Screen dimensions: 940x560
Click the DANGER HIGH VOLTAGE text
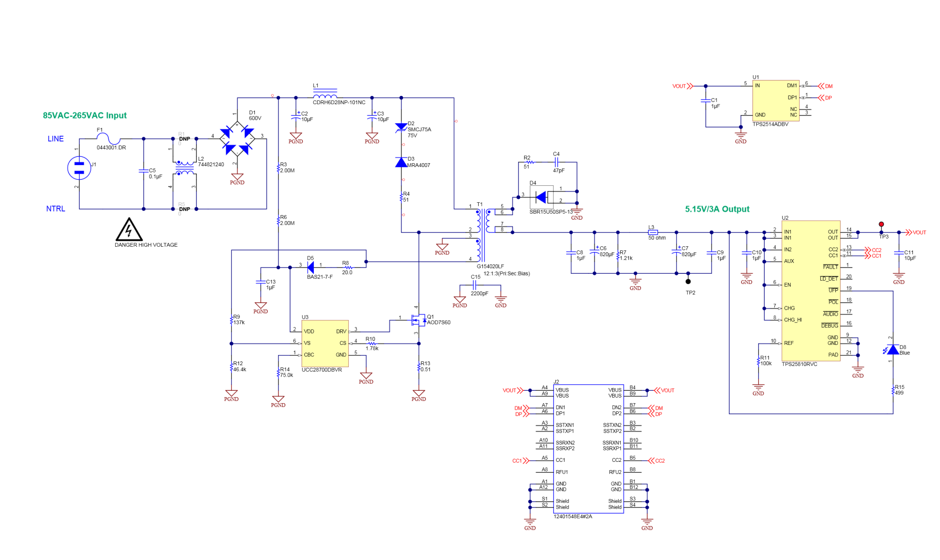pos(146,244)
